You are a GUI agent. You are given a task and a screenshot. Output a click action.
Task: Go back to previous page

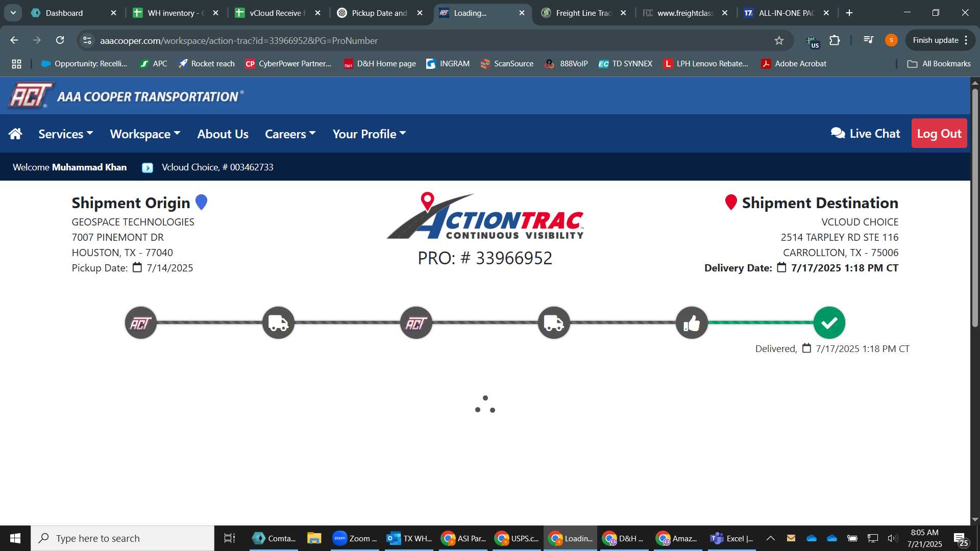[x=14, y=40]
